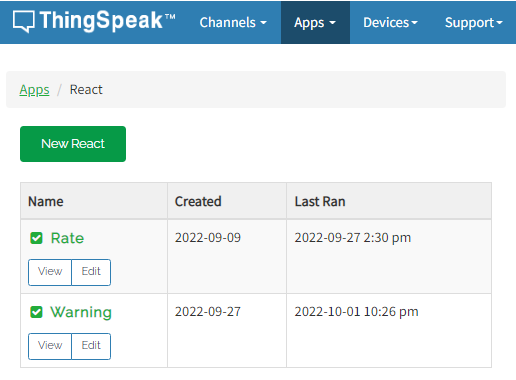Open the Rate react link
Image resolution: width=516 pixels, height=380 pixels.
(x=67, y=238)
